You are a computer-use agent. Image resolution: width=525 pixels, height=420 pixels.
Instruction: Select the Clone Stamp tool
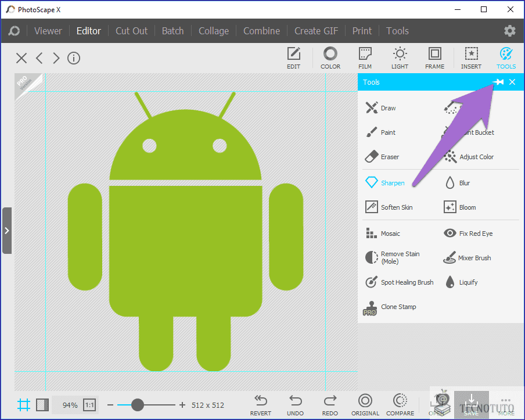390,307
